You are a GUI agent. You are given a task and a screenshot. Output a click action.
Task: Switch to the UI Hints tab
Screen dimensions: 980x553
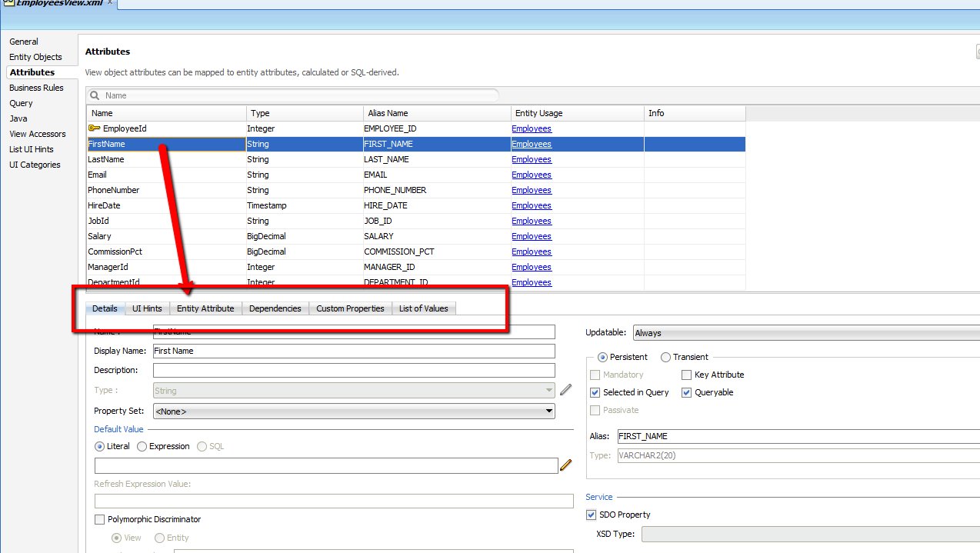click(x=147, y=308)
